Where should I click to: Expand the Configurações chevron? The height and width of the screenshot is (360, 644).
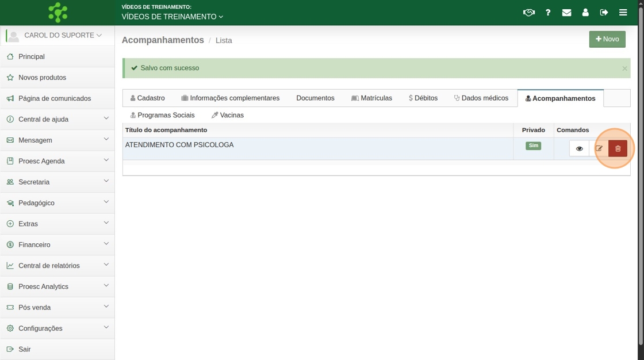click(x=106, y=328)
